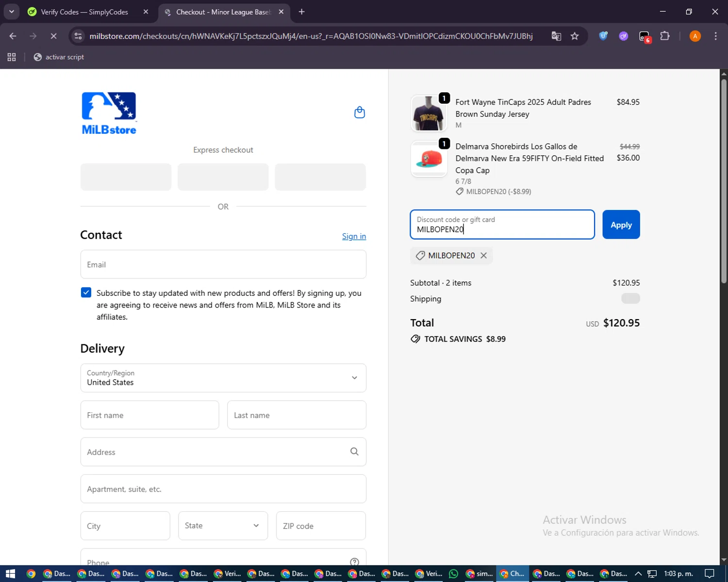This screenshot has width=728, height=582.
Task: Click the Last name field
Action: [297, 415]
